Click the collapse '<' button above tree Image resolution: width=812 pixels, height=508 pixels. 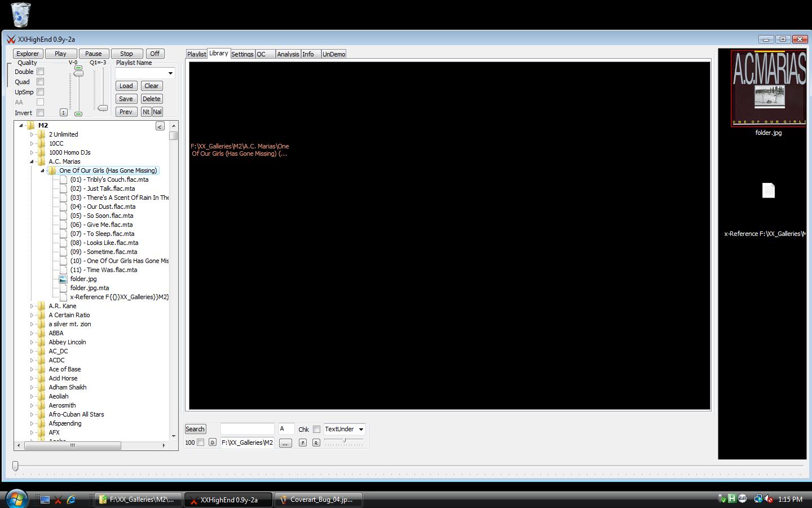(x=160, y=126)
